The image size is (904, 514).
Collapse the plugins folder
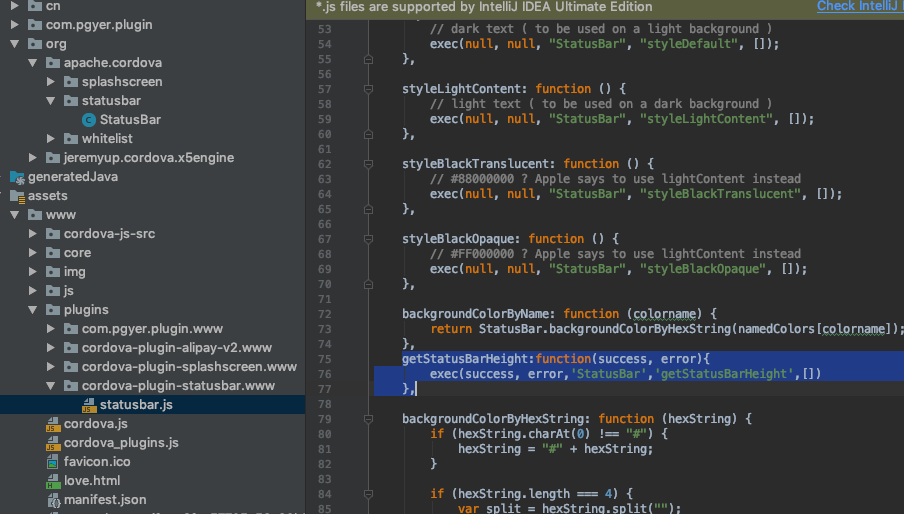pos(33,310)
